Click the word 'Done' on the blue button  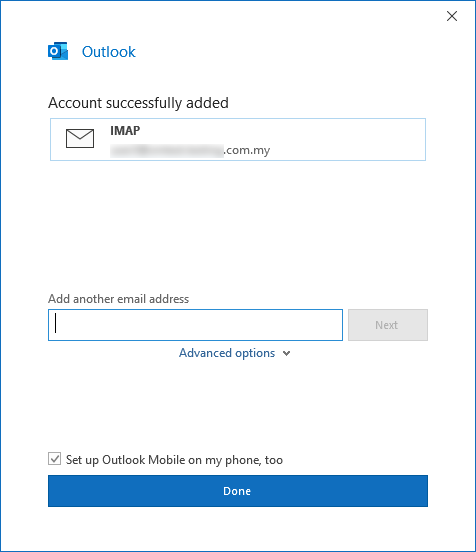(237, 491)
